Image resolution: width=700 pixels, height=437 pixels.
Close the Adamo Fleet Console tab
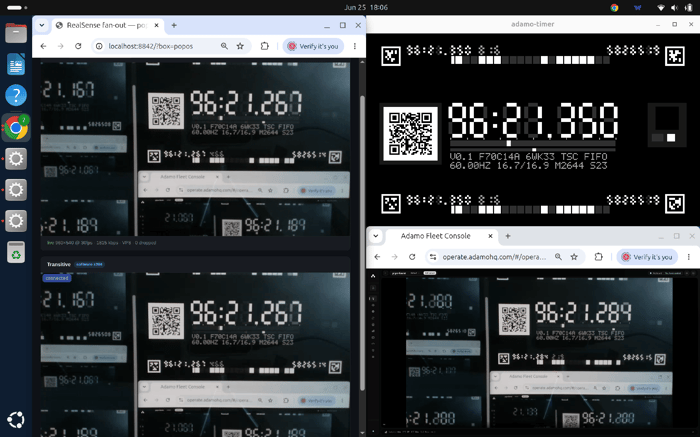click(490, 236)
